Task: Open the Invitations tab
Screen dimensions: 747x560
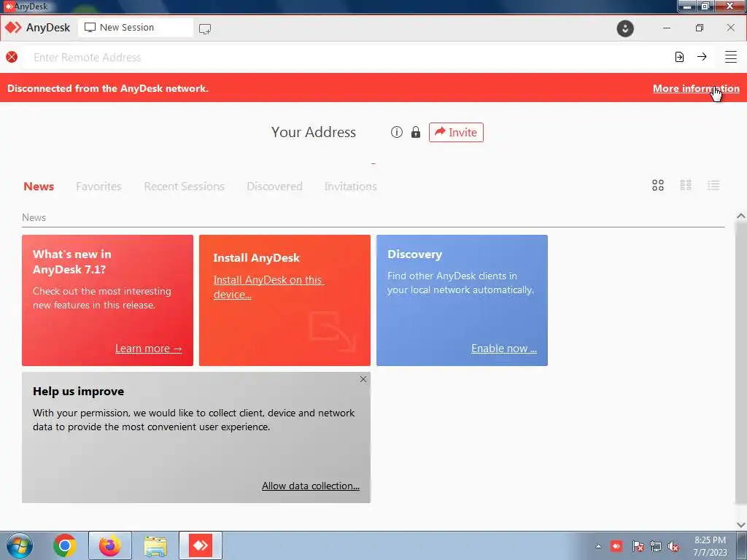Action: coord(351,186)
